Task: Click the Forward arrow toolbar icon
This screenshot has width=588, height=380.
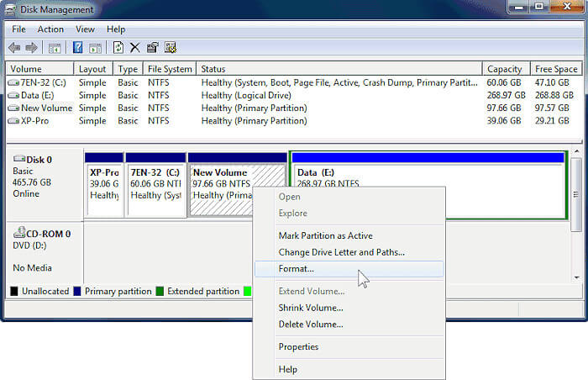Action: click(x=32, y=48)
